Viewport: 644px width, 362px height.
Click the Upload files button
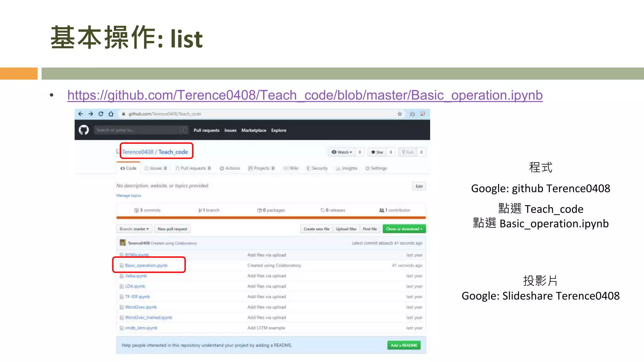click(x=346, y=229)
